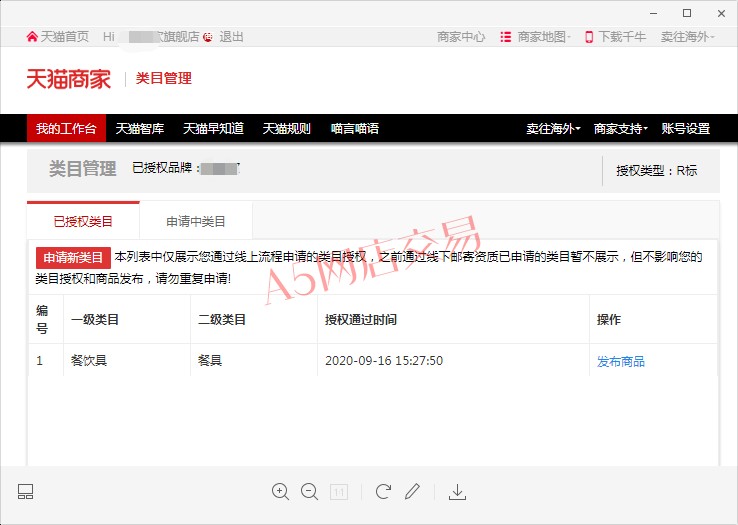Click timestamp 2020-09-16 15:27:50
Image resolution: width=738 pixels, height=525 pixels.
pos(384,361)
